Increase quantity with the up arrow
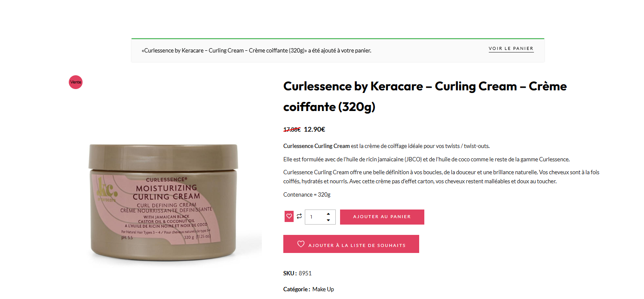 [x=328, y=214]
